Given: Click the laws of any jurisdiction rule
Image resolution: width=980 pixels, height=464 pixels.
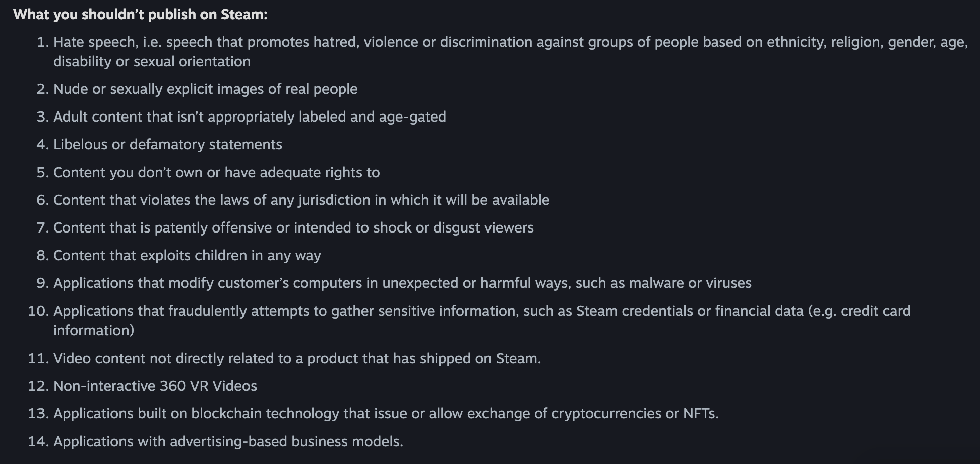Looking at the screenshot, I should tap(301, 200).
